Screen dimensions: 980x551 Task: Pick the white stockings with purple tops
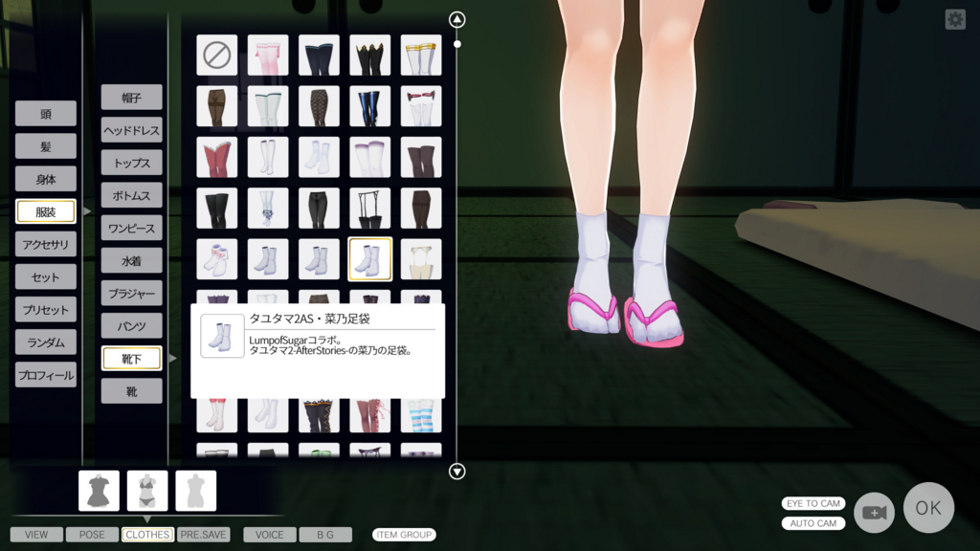[x=370, y=158]
